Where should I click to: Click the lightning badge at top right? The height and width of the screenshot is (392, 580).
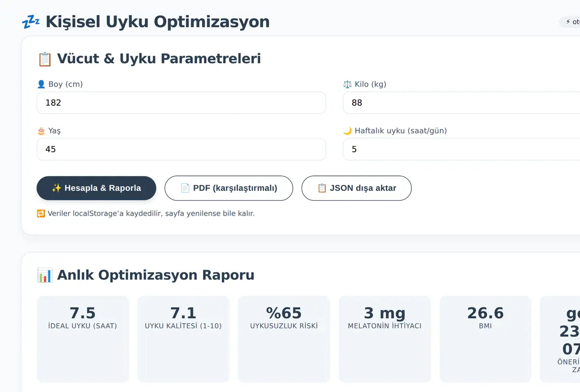570,22
